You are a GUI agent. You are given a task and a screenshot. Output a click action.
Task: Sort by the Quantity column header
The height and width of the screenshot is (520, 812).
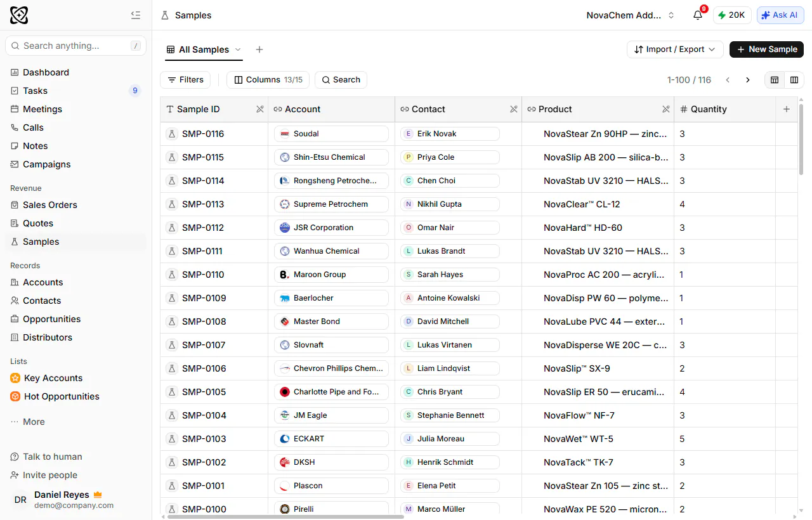click(x=725, y=109)
